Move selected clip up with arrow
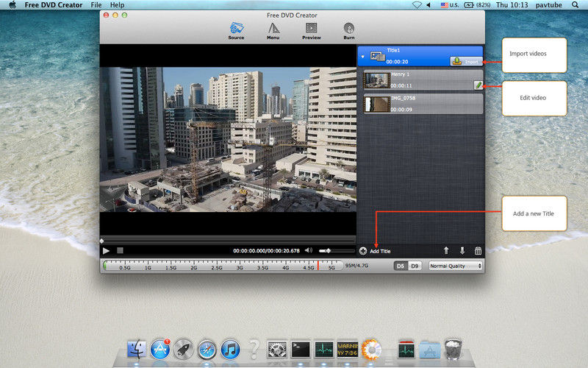Screen dimensions: 588x368 click(445, 251)
